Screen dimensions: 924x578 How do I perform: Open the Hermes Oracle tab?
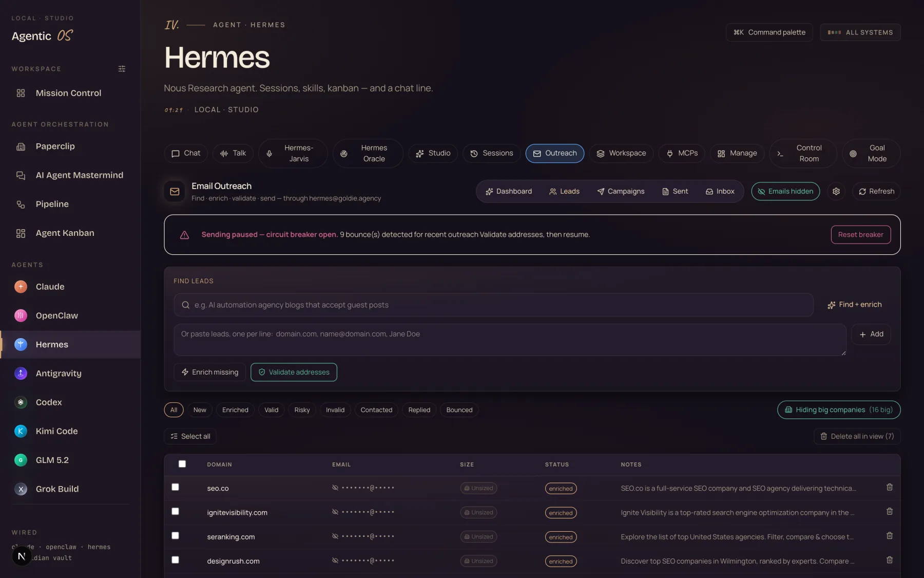[x=368, y=153]
